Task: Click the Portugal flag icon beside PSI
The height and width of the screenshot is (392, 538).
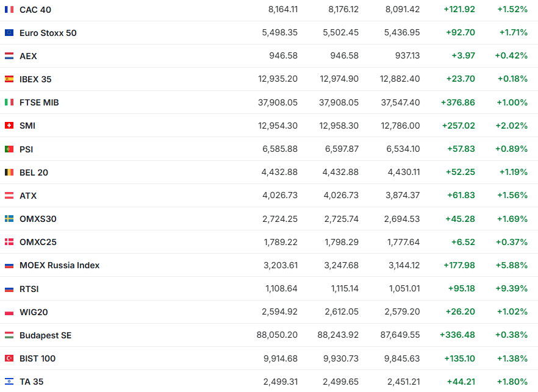Action: click(9, 149)
